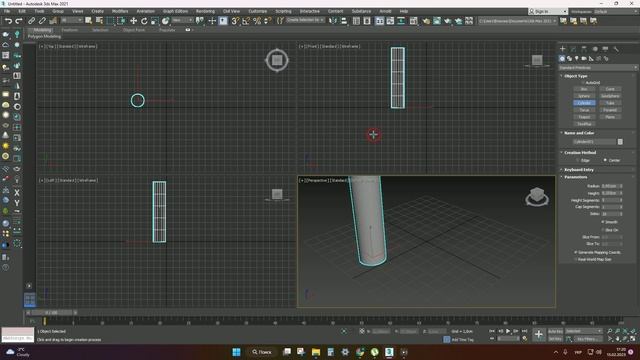640x360 pixels.
Task: Select the Center creation method
Action: click(605, 160)
